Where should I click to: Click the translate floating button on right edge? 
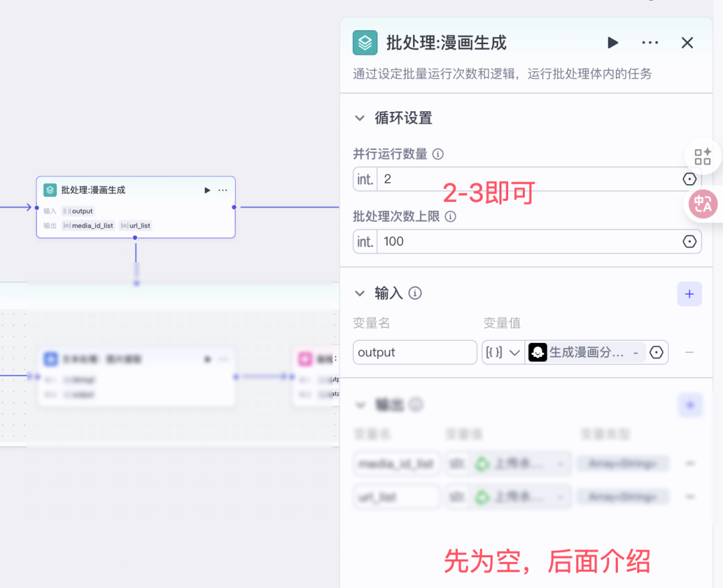coord(703,204)
